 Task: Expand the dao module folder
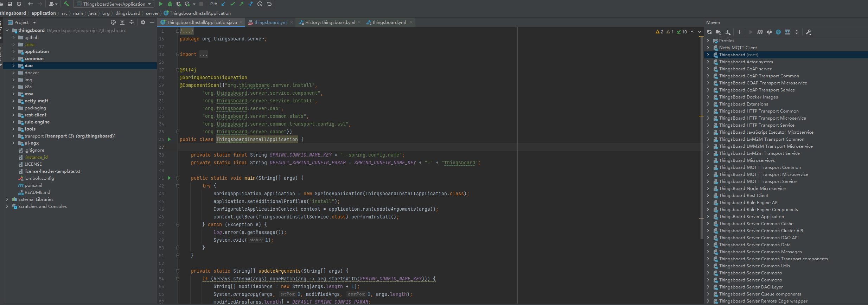point(13,65)
